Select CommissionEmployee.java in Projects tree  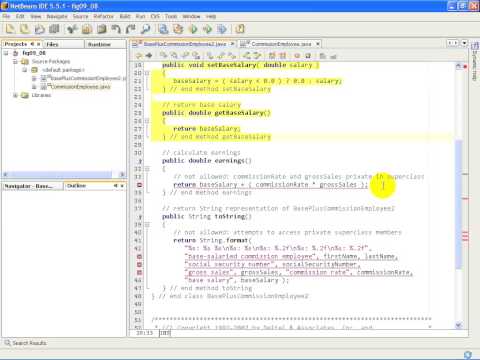(80, 87)
